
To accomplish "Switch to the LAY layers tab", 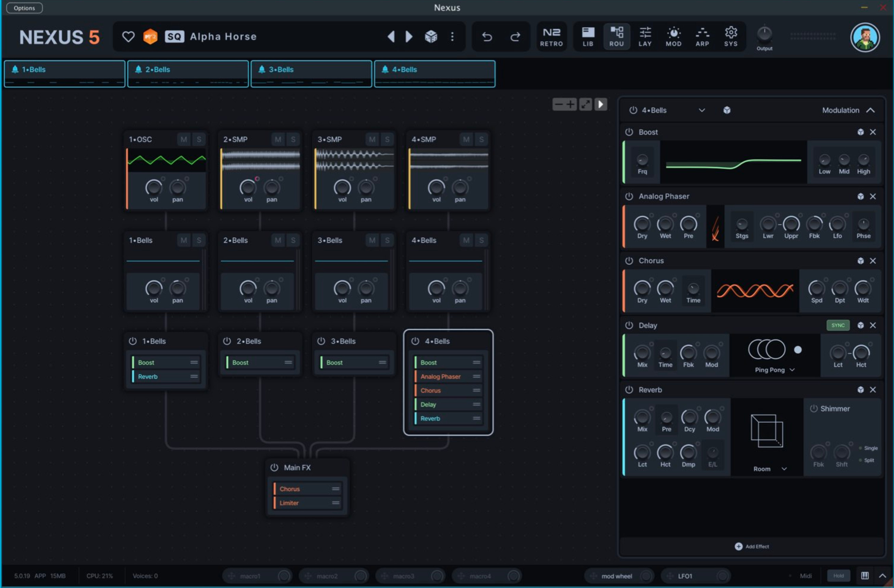I will [645, 37].
